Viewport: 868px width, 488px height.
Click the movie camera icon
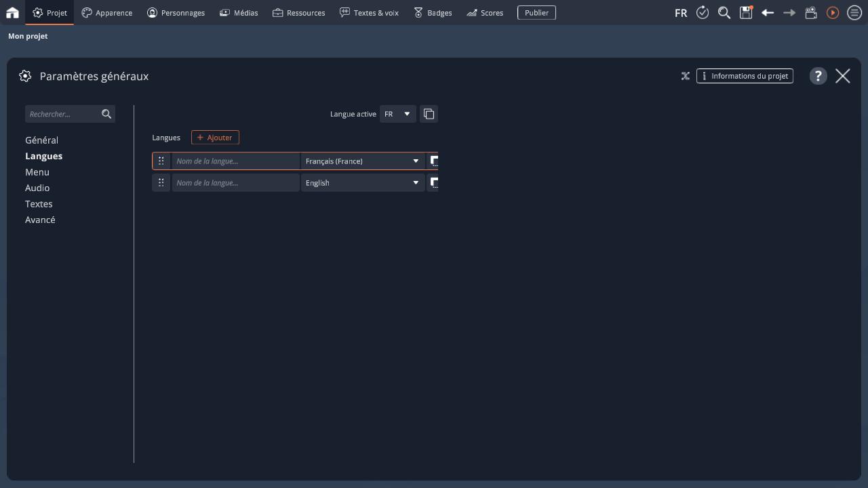[811, 12]
